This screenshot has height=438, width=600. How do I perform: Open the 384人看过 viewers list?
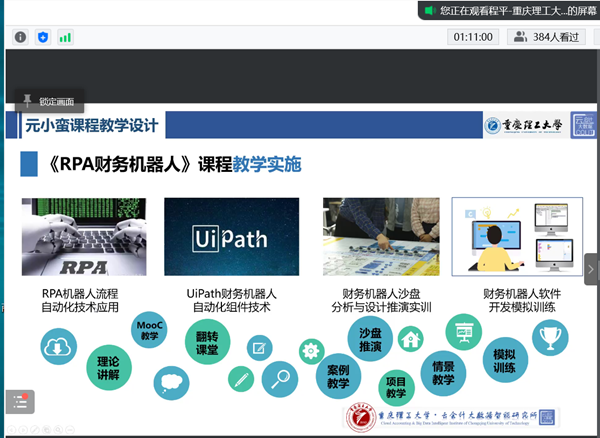tap(546, 37)
